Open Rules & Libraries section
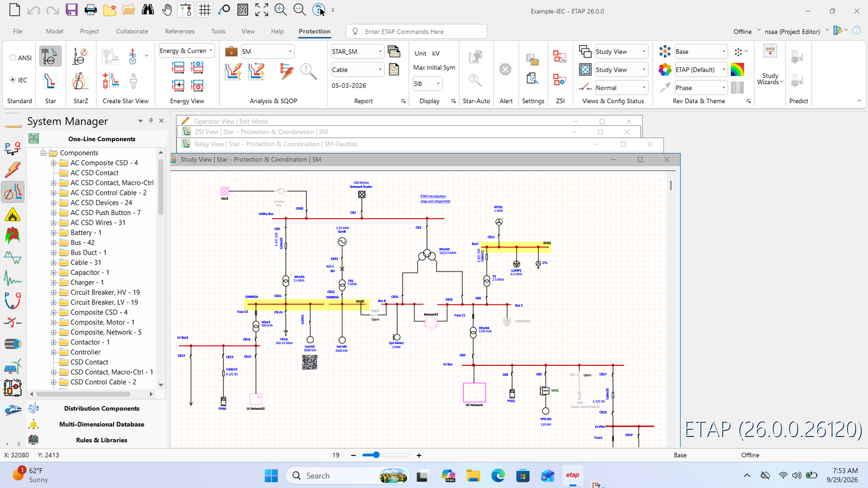868x488 pixels. pyautogui.click(x=101, y=440)
